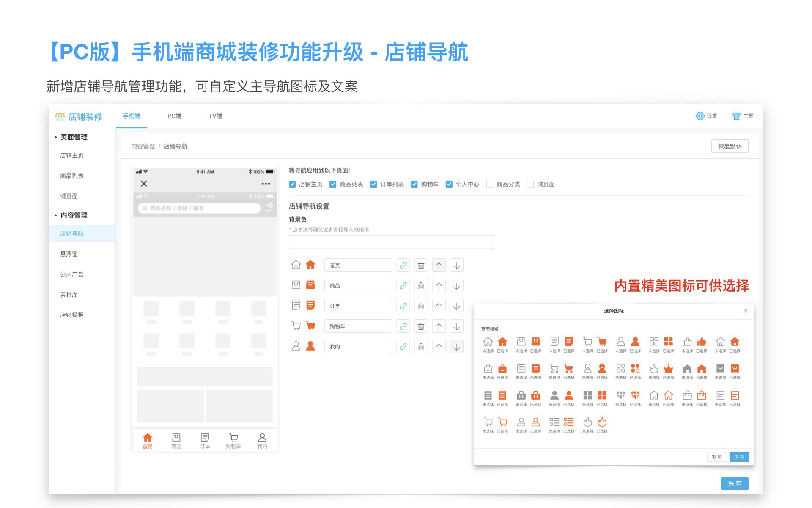Select orange flame icon in icon picker
Image resolution: width=812 pixels, height=508 pixels.
point(602,422)
